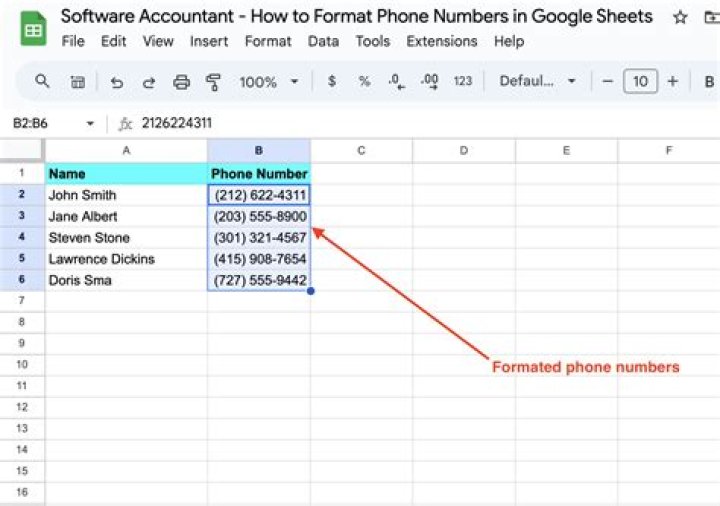
Task: Open more number formats 123
Action: [462, 81]
